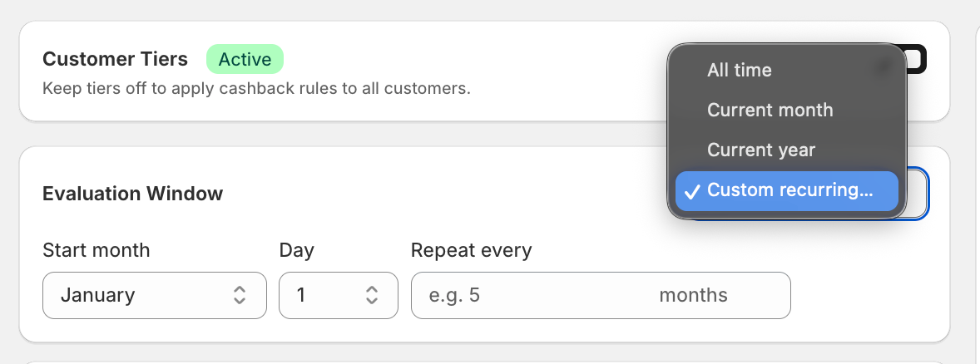The height and width of the screenshot is (364, 980).
Task: Click the green Active status badge
Action: [245, 60]
